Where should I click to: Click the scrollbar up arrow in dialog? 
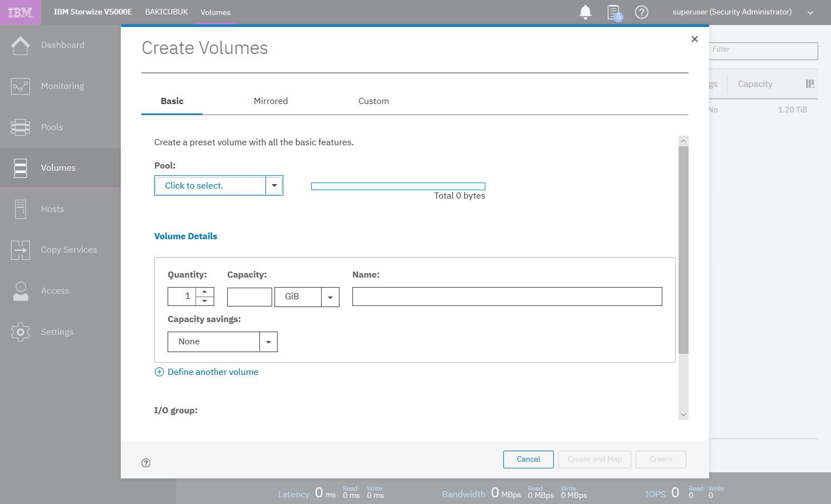(x=684, y=141)
